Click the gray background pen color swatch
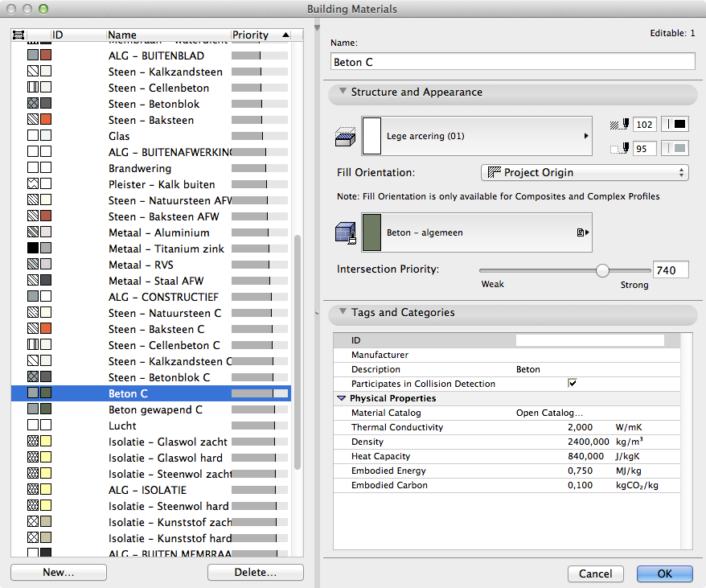Screen dimensions: 706x588 tap(675, 148)
